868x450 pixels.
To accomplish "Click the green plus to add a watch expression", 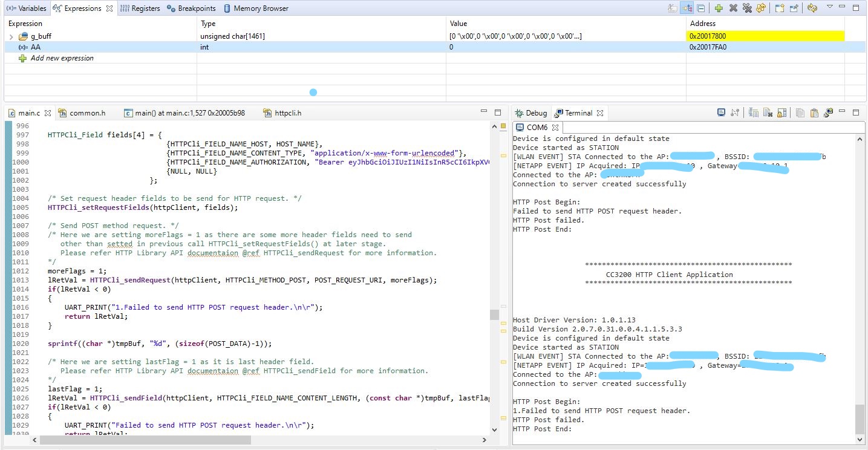I will [719, 8].
